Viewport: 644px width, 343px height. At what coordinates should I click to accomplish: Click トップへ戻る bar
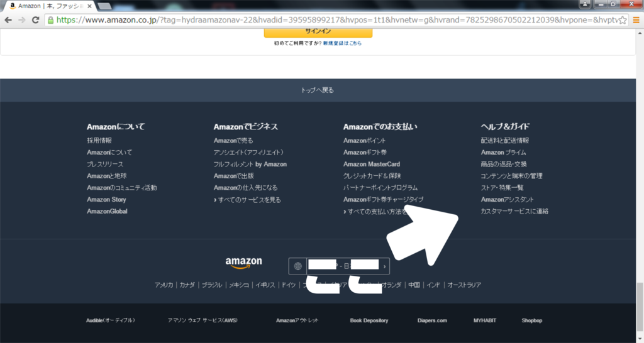tap(318, 90)
